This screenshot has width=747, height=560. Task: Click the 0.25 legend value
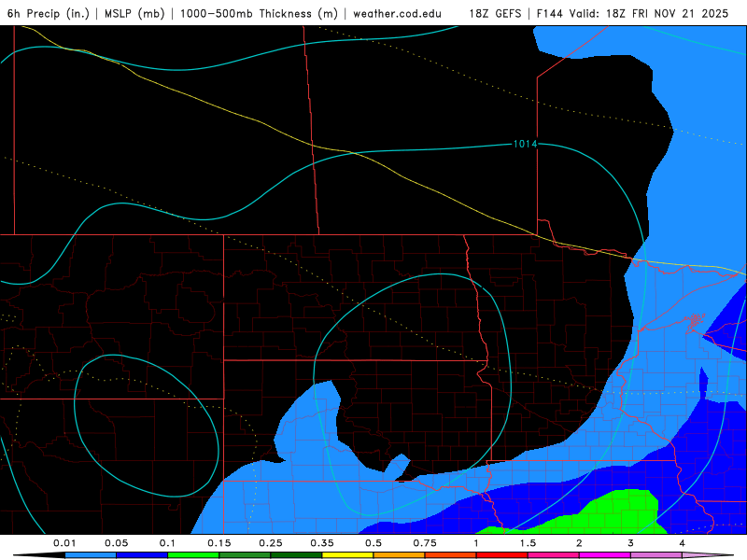(271, 543)
